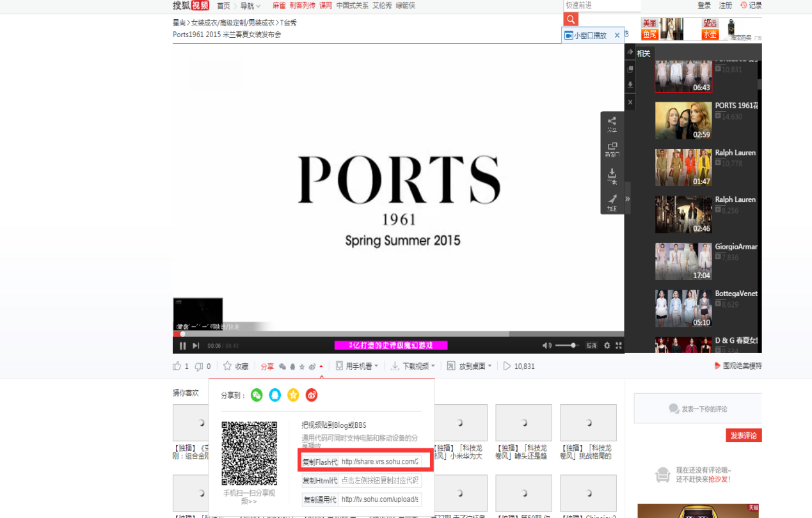
Task: Open the PORTS 1961 02:59 video thumbnail
Action: click(x=683, y=121)
